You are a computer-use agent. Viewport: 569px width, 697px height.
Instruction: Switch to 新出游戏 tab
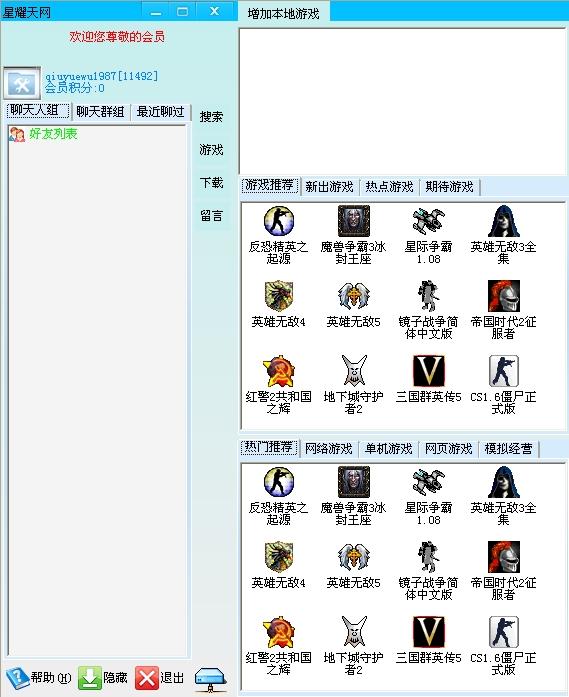pos(329,186)
